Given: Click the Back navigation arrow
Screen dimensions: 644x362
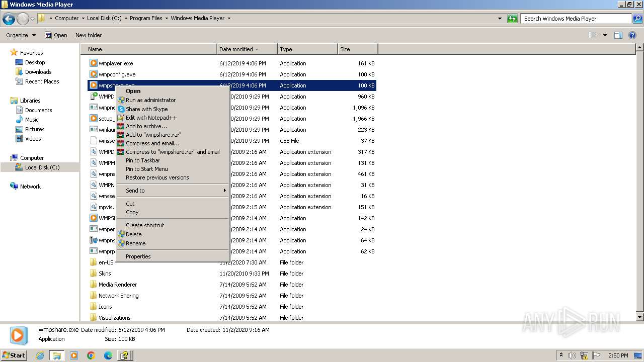Looking at the screenshot, I should (x=9, y=19).
